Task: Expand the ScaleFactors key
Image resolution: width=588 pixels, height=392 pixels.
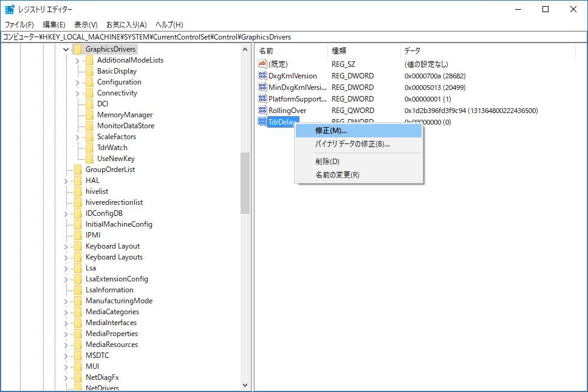Action: pyautogui.click(x=77, y=137)
